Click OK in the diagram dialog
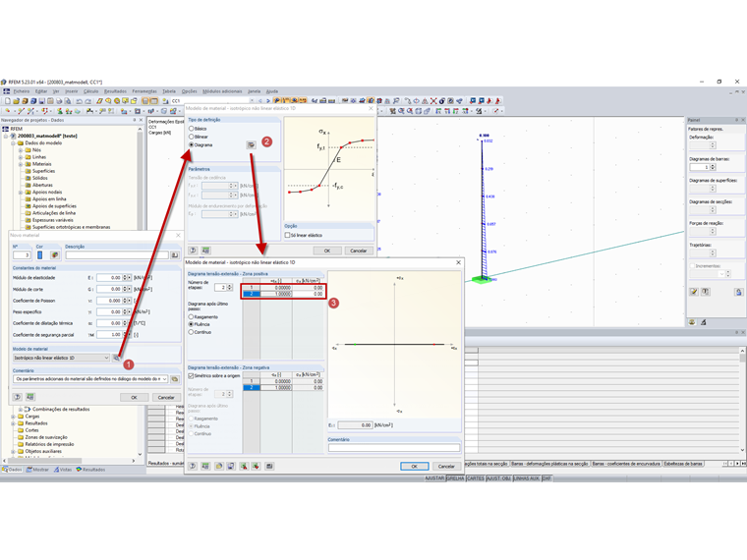 [x=415, y=467]
